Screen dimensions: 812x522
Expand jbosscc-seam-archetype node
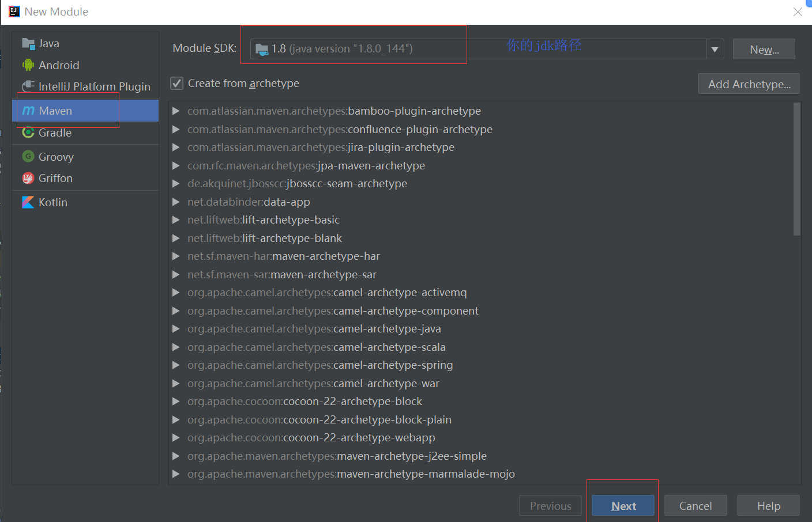click(176, 183)
